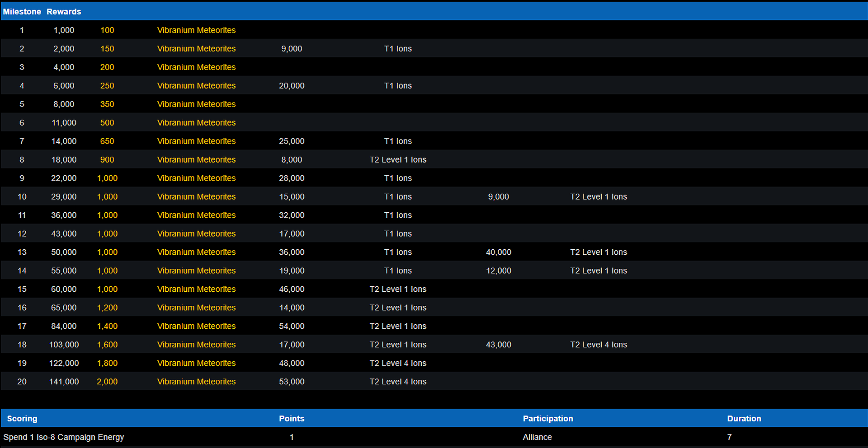
Task: Click the 4,000 points cell in milestone 3
Action: coord(64,67)
